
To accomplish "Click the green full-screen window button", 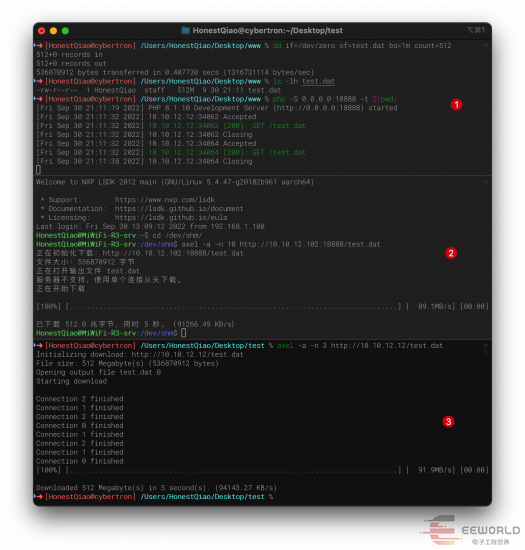I will click(65, 31).
